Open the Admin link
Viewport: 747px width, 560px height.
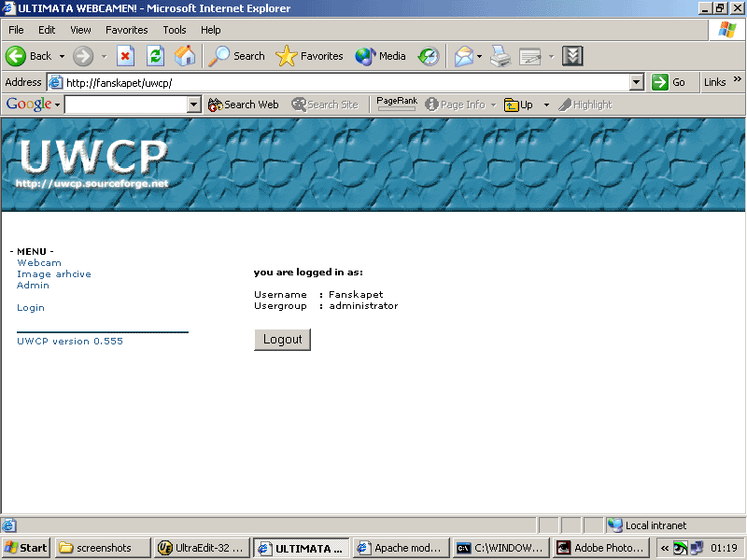pos(33,286)
